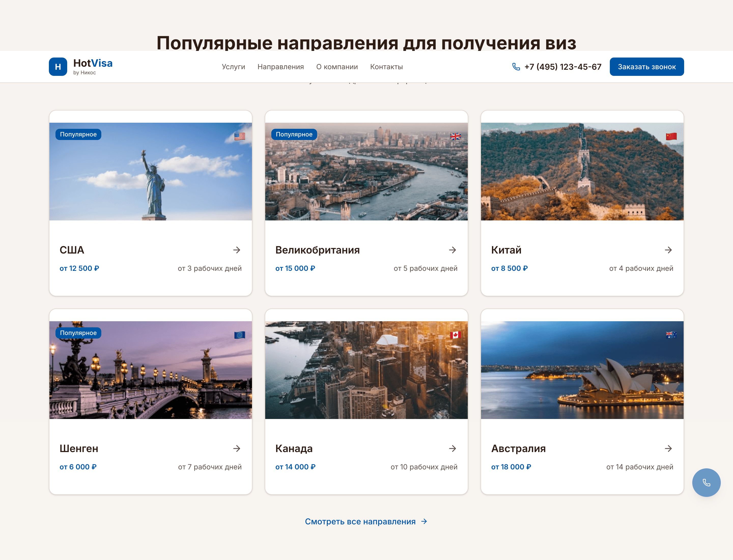The image size is (733, 560).
Task: Click the HotVisa brand name text
Action: click(x=93, y=63)
